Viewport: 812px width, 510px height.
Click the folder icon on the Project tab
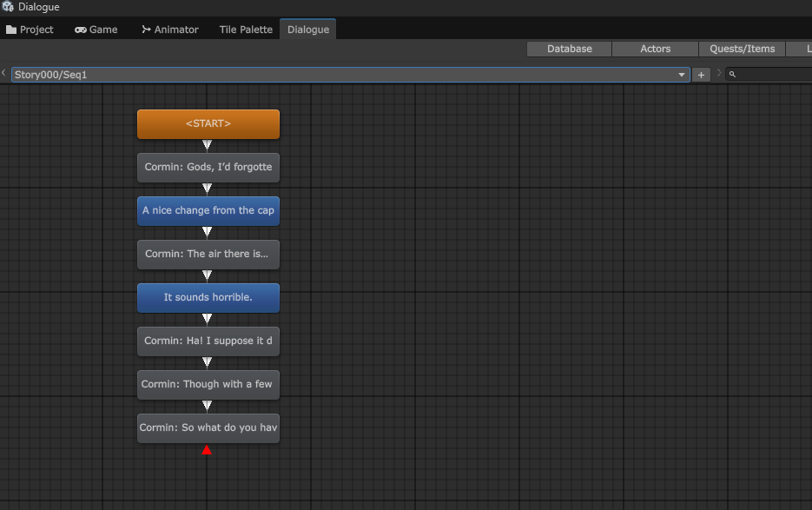[x=12, y=29]
